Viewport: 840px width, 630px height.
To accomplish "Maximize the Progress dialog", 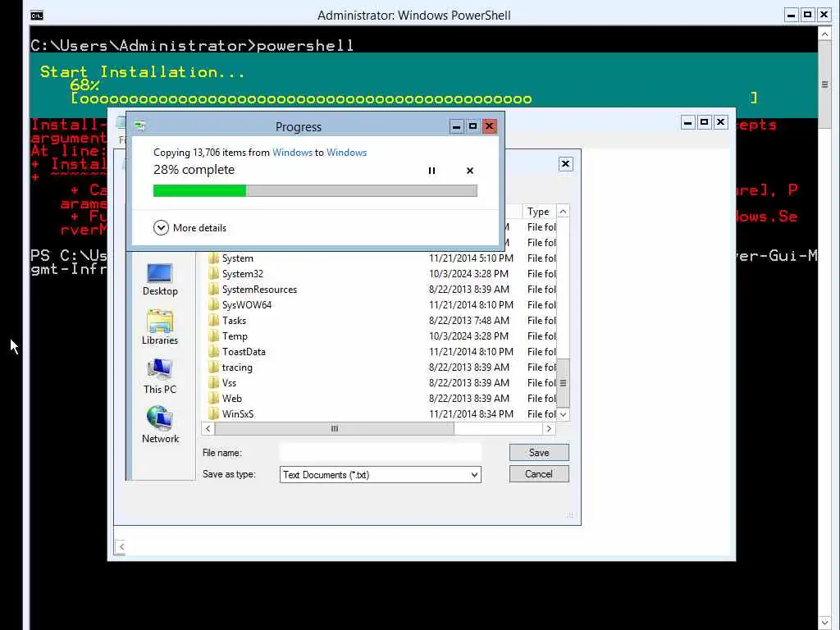I will 472,126.
